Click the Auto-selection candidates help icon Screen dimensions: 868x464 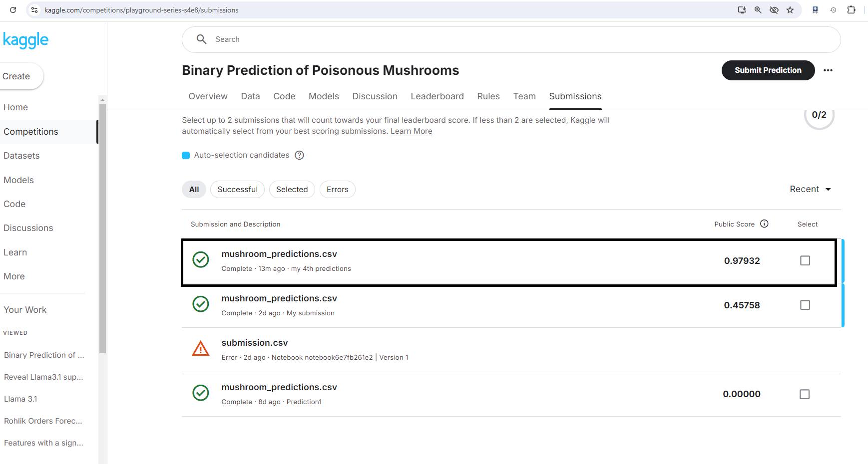point(299,155)
